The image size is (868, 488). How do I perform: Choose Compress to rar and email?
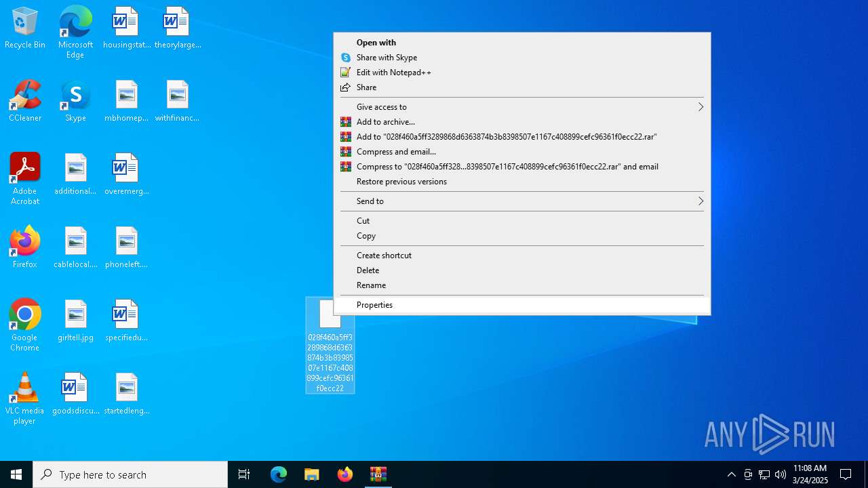tap(522, 167)
